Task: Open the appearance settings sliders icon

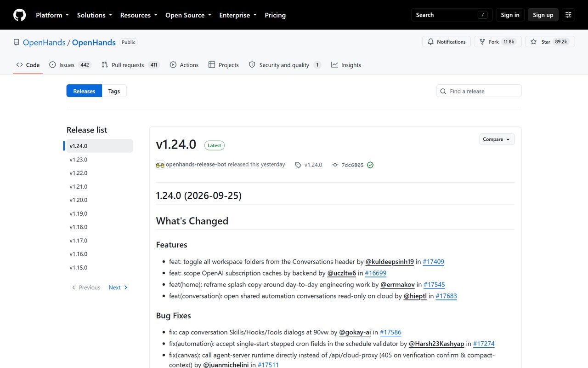Action: pos(568,15)
